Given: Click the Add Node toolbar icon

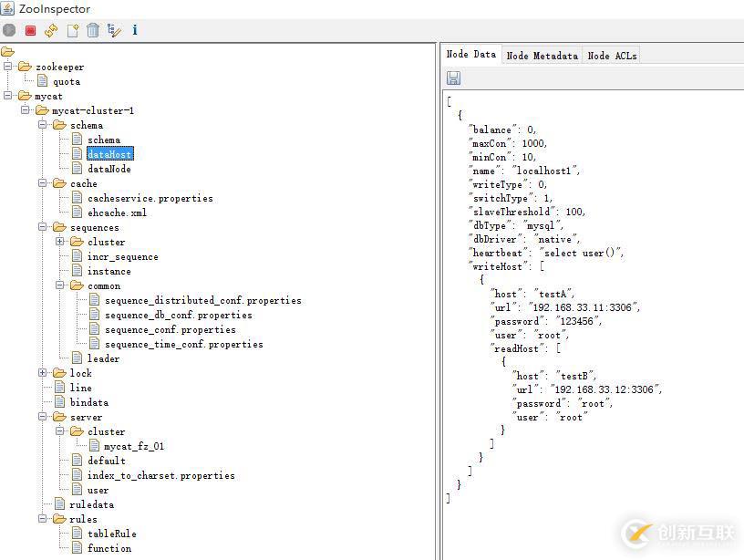Looking at the screenshot, I should tap(72, 31).
